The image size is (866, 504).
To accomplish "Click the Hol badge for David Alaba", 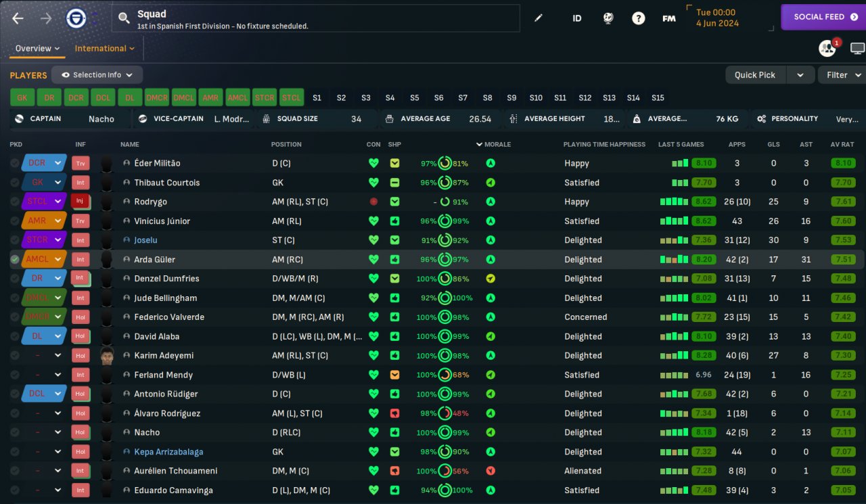I will (x=81, y=336).
